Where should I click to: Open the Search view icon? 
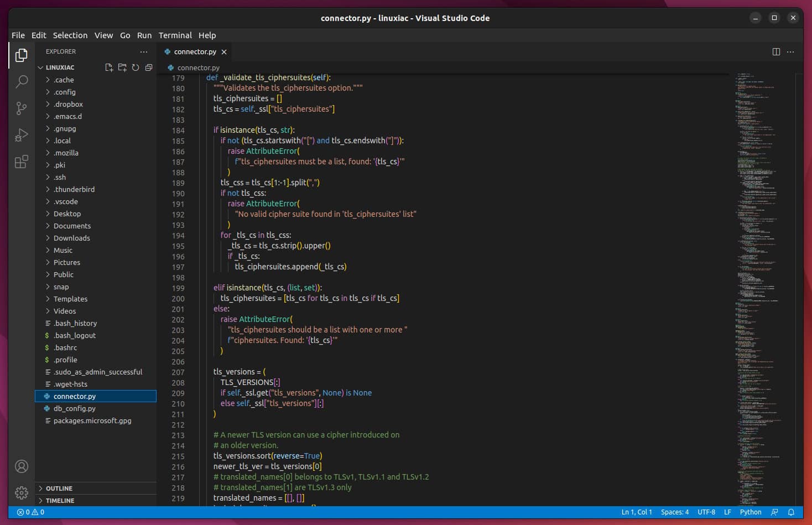tap(22, 81)
